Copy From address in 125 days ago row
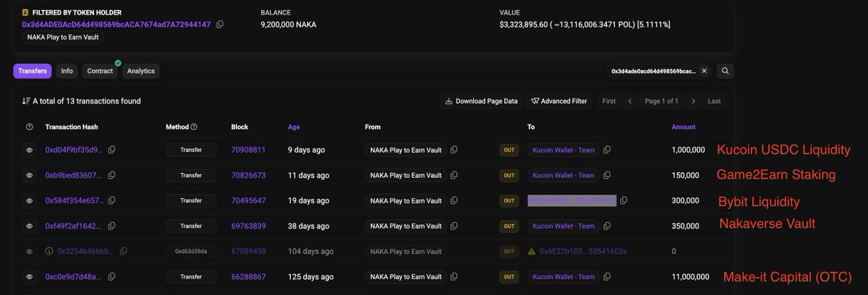868x295 pixels. click(x=454, y=276)
